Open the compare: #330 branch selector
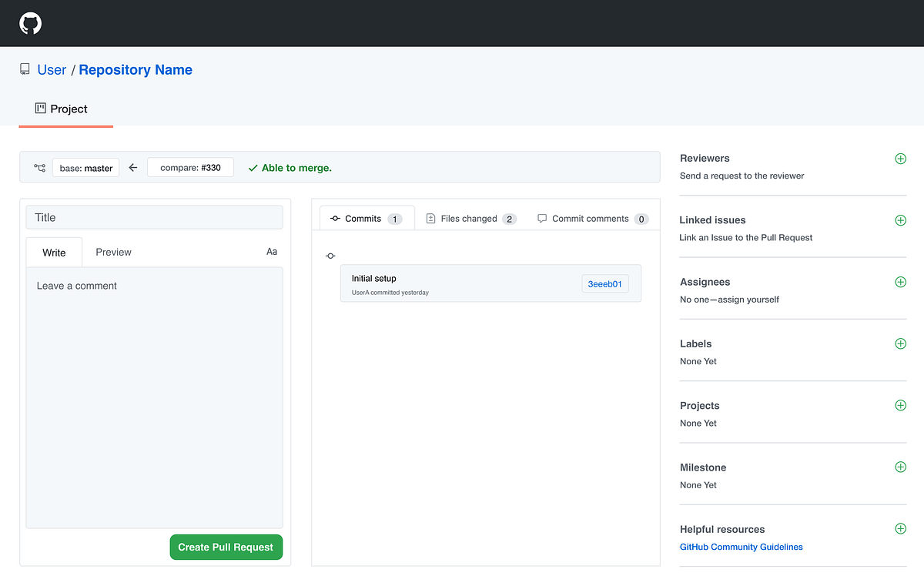 [190, 166]
